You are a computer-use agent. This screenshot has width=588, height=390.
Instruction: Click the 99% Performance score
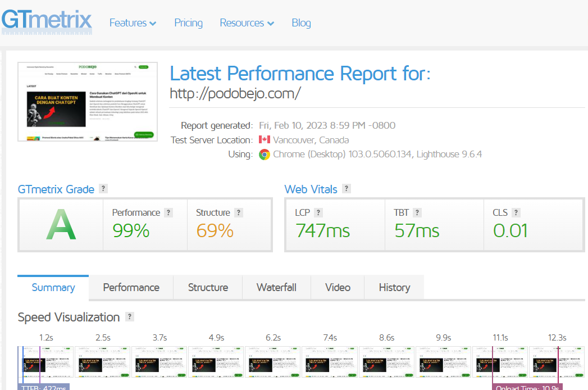pos(131,230)
